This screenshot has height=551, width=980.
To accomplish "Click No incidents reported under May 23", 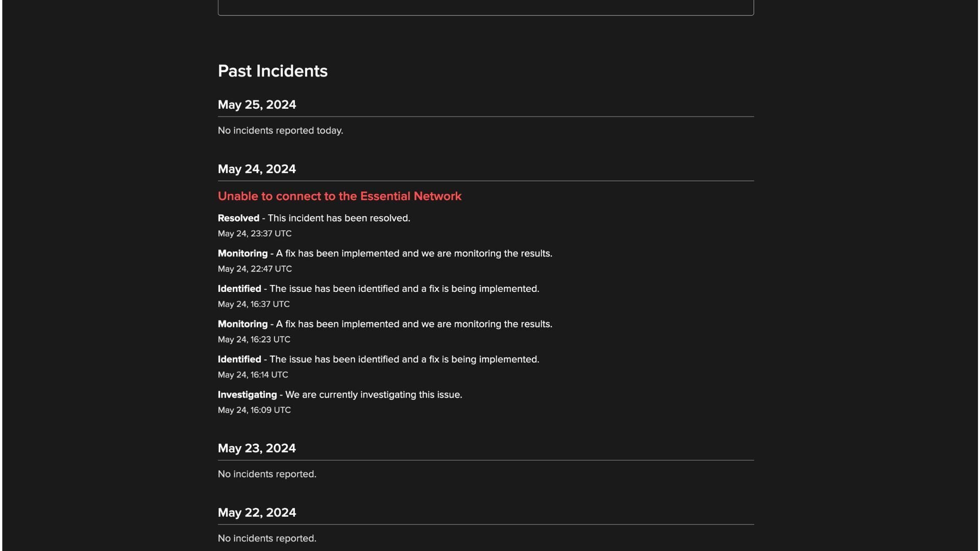I will click(x=267, y=474).
